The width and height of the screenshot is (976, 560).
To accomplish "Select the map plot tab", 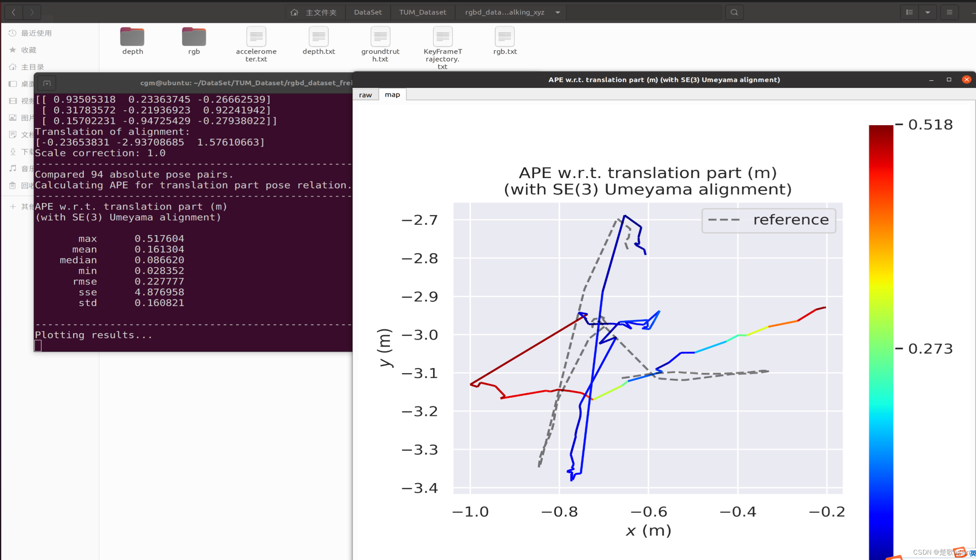I will (x=392, y=95).
